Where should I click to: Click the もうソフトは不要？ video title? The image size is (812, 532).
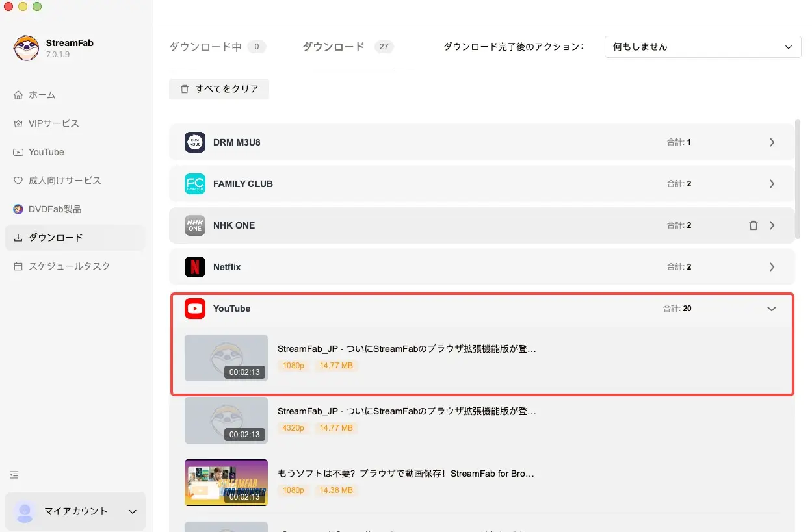coord(406,474)
